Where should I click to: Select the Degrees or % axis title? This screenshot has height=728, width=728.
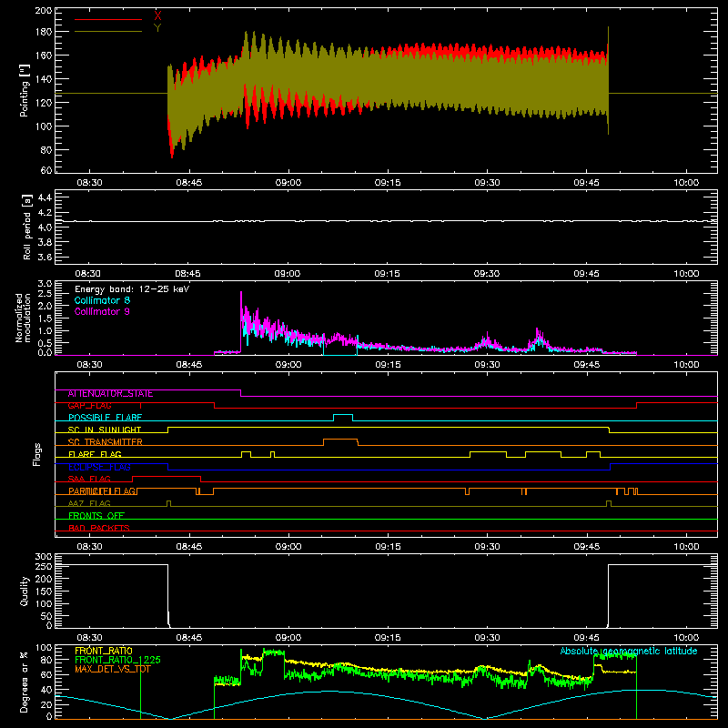pos(25,682)
